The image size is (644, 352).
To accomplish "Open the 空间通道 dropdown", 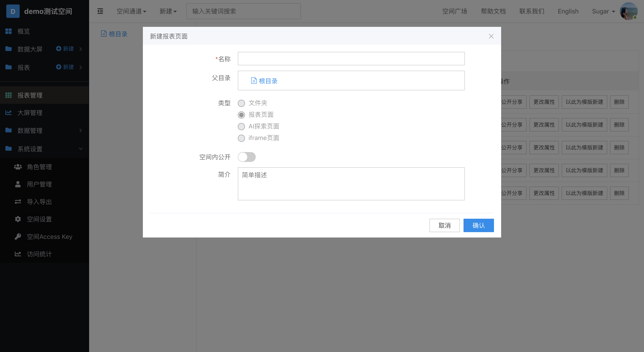I will coord(131,11).
